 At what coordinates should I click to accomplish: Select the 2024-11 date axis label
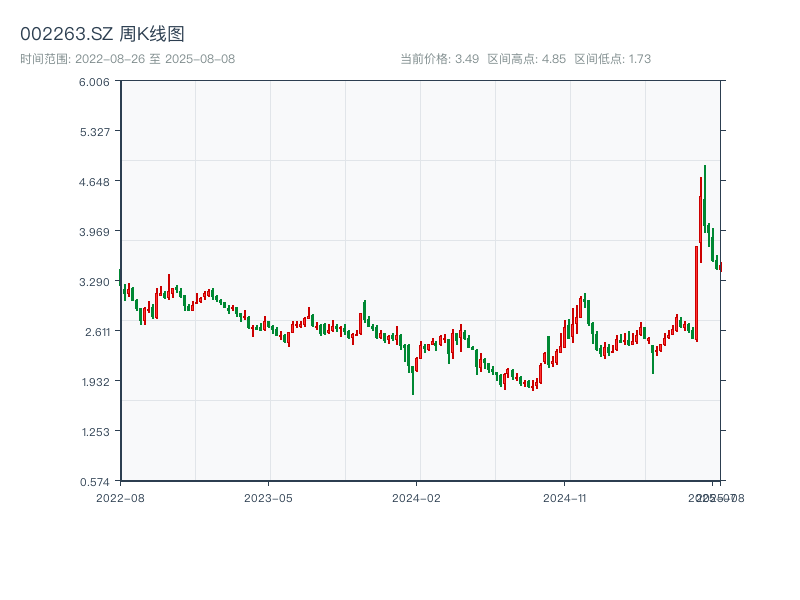pos(565,497)
